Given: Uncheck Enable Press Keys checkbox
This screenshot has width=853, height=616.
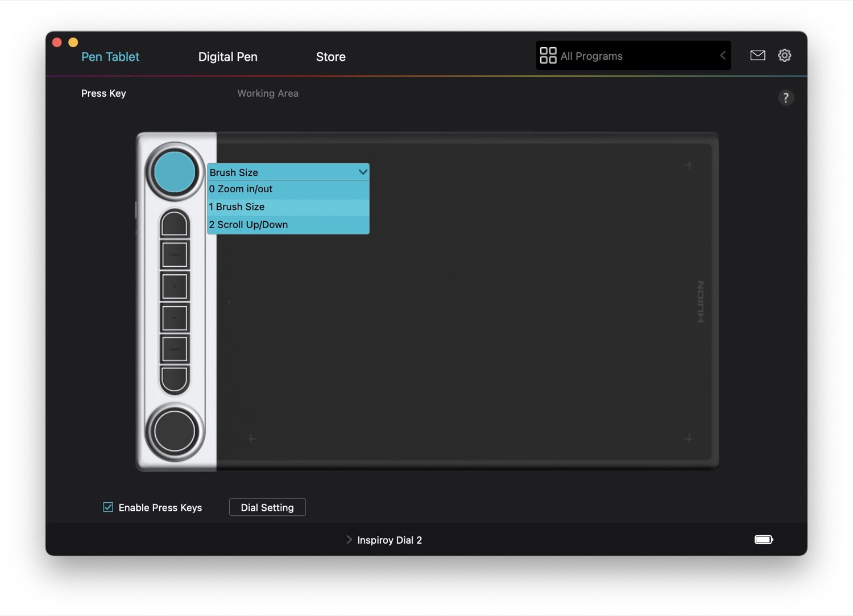Looking at the screenshot, I should [108, 507].
